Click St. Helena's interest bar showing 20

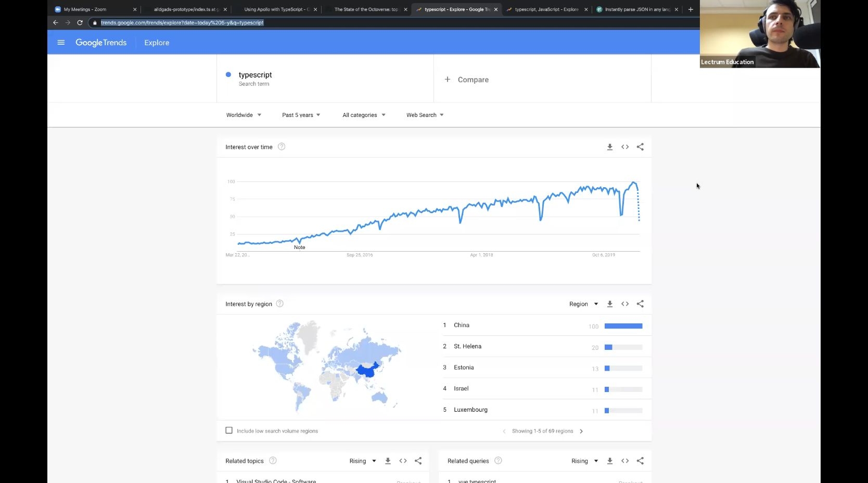pyautogui.click(x=623, y=347)
